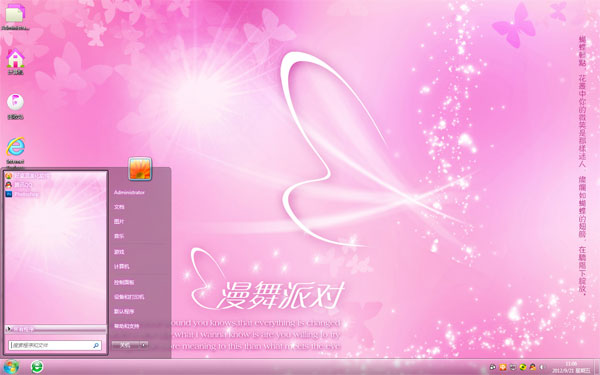
Task: Open the monitor-shaped tray icon
Action: (x=513, y=367)
